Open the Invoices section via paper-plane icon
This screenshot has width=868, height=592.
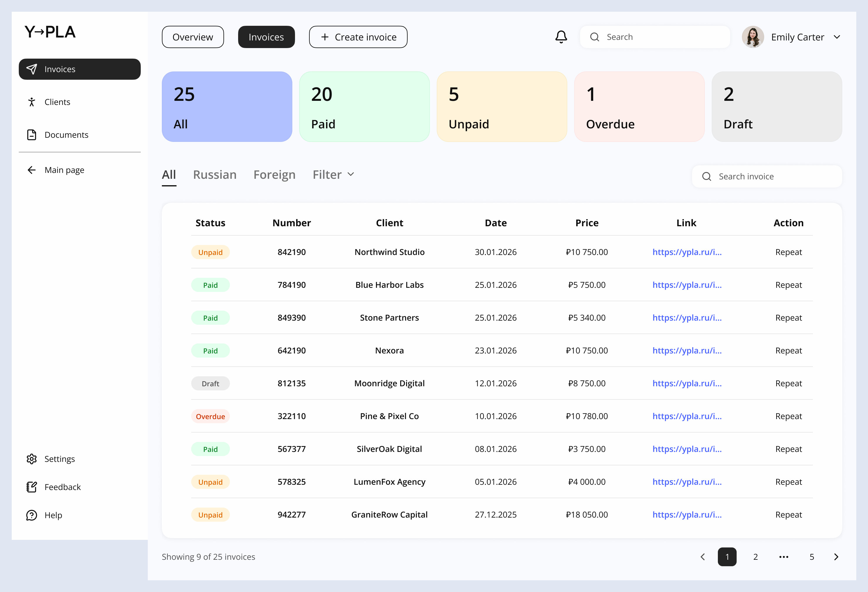32,69
